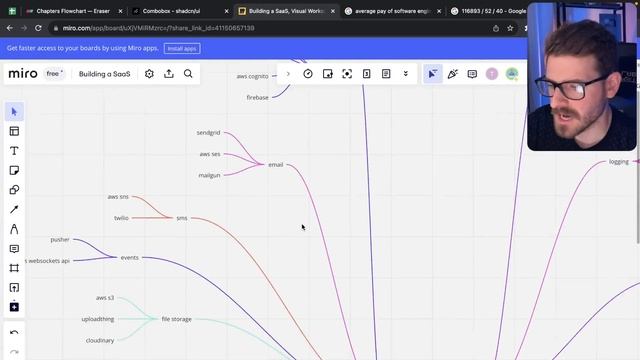The height and width of the screenshot is (360, 640).
Task: Redo the last action
Action: [x=14, y=352]
